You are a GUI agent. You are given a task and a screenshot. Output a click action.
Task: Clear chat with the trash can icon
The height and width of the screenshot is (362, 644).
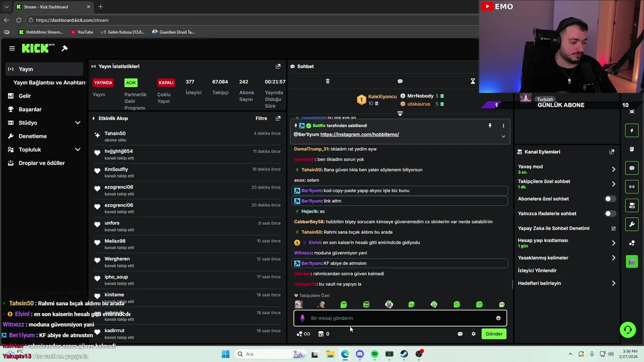328,81
